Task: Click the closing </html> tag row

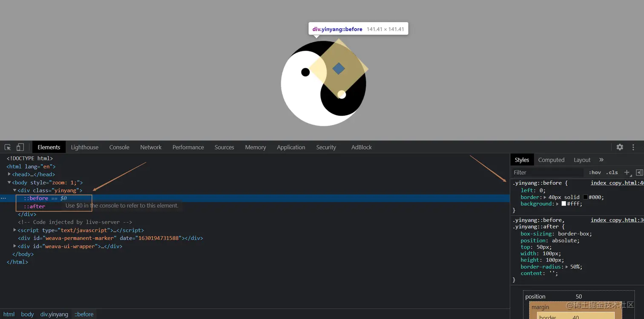Action: click(17, 262)
